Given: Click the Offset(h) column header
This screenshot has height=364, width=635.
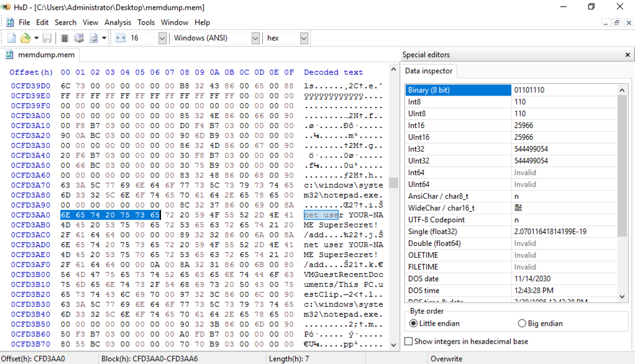Looking at the screenshot, I should [x=31, y=72].
